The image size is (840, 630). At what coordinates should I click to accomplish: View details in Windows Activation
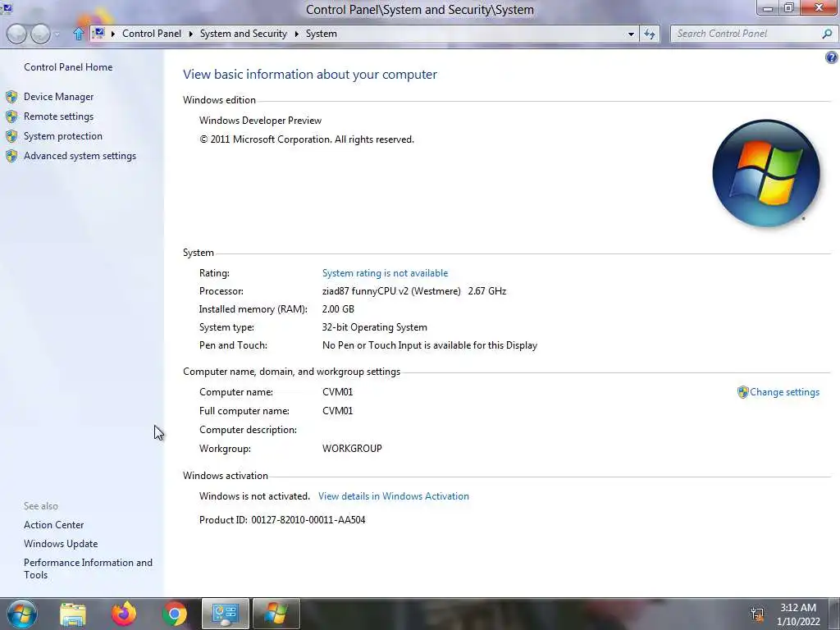(393, 496)
